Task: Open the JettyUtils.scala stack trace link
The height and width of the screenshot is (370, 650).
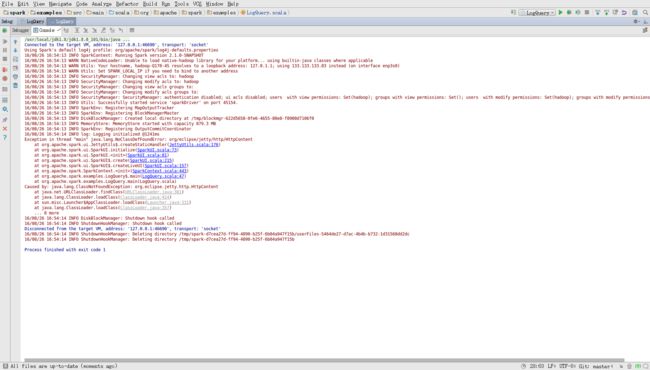Action: tap(194, 145)
